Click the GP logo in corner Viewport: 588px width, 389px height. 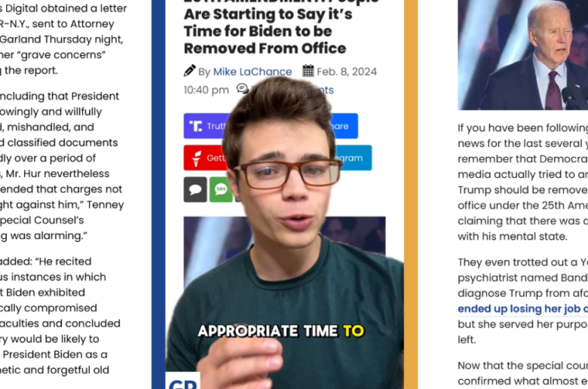(182, 381)
